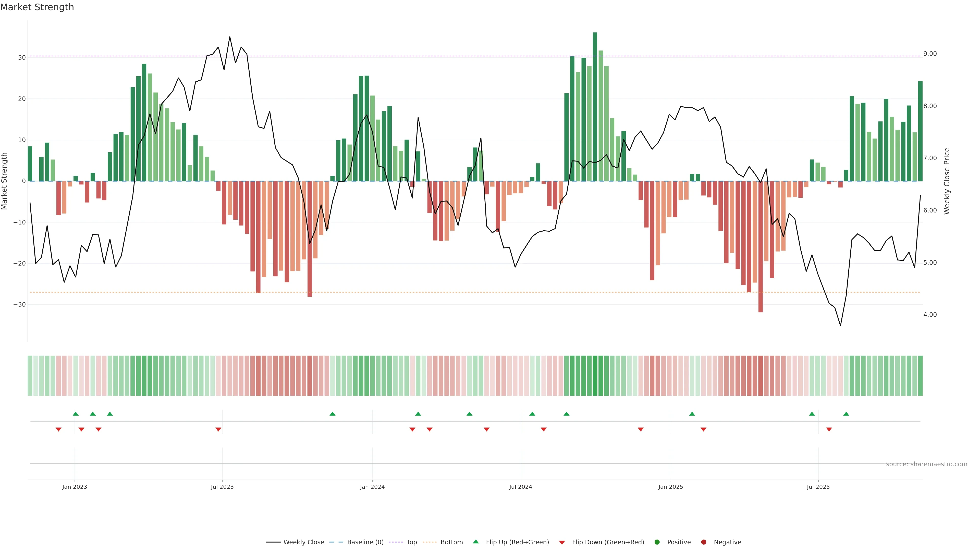Click the last green Flip Up triangle marker
Image resolution: width=980 pixels, height=551 pixels.
(846, 414)
